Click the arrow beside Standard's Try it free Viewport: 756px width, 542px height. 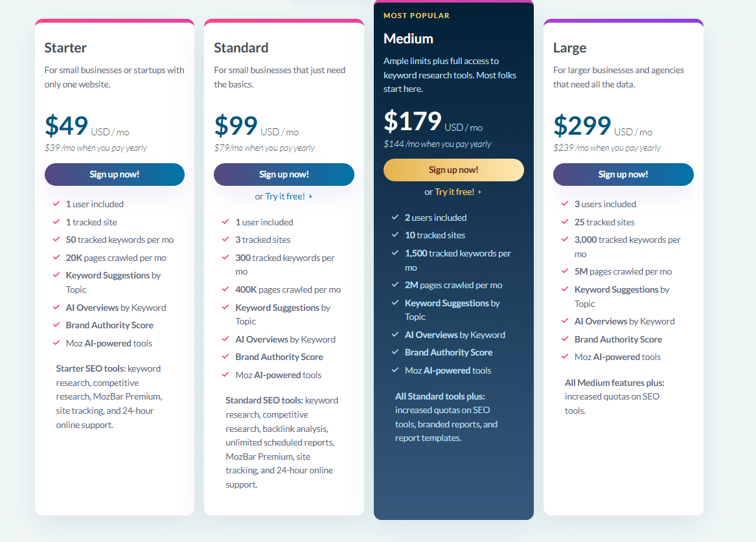click(x=311, y=197)
